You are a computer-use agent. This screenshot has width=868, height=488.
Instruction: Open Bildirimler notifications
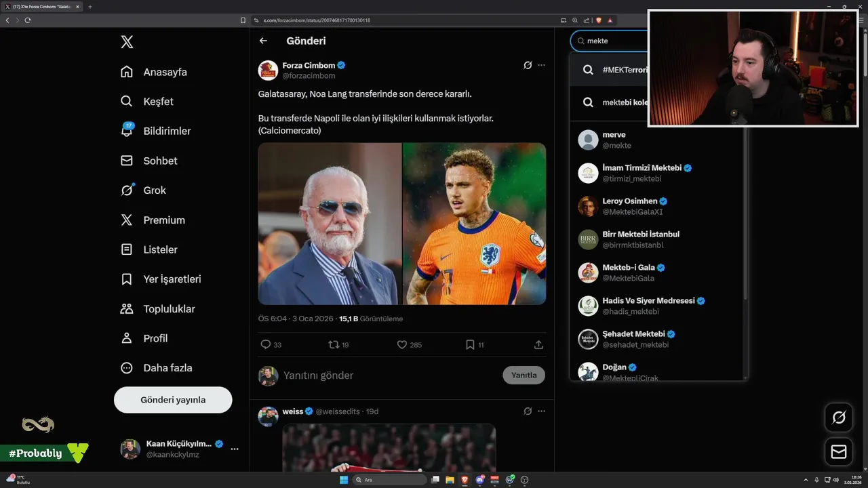[x=155, y=131]
